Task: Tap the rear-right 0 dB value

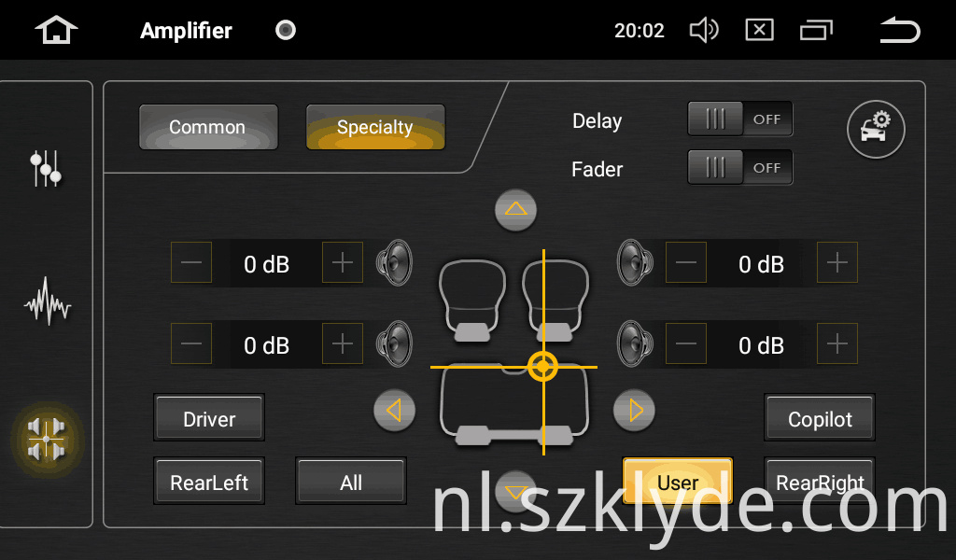Action: click(x=762, y=345)
